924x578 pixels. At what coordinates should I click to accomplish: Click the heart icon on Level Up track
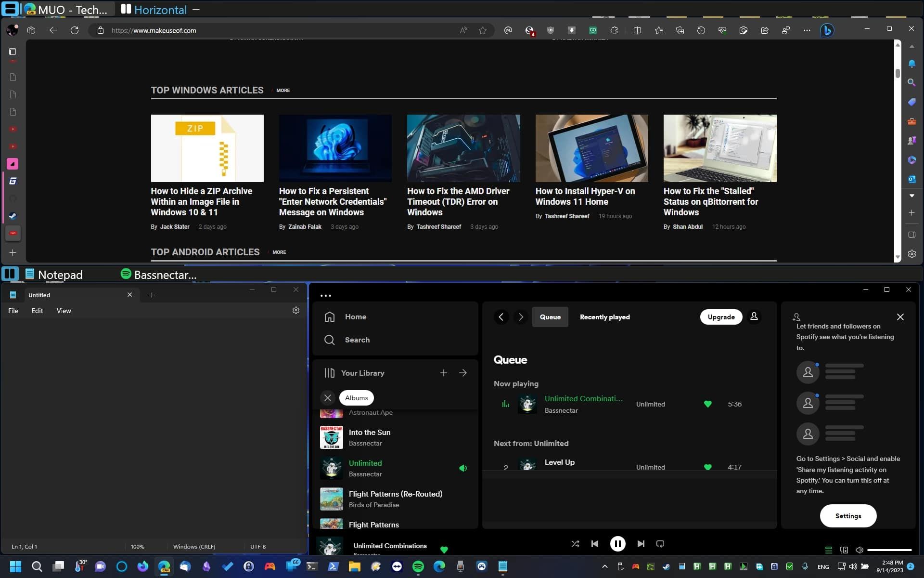click(x=706, y=467)
